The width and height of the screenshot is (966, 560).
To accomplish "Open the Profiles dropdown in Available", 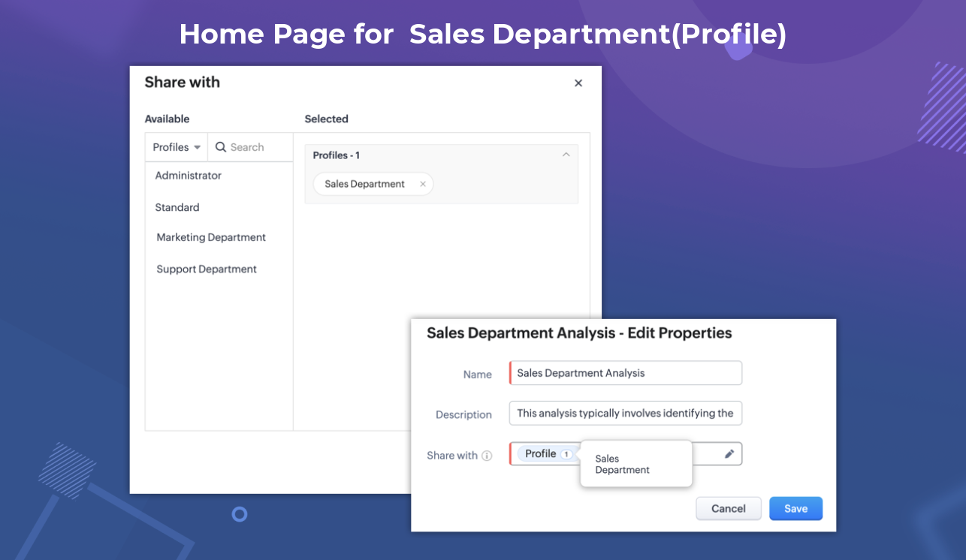I will click(x=177, y=147).
